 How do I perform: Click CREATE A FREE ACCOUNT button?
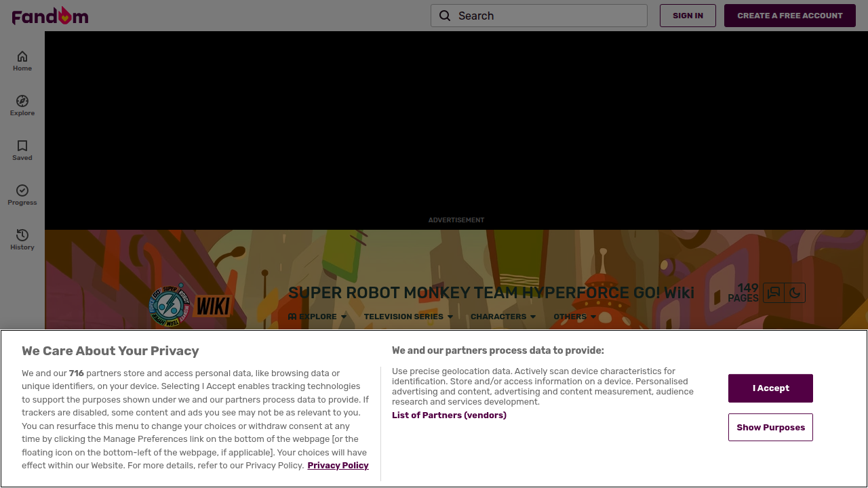click(x=790, y=16)
